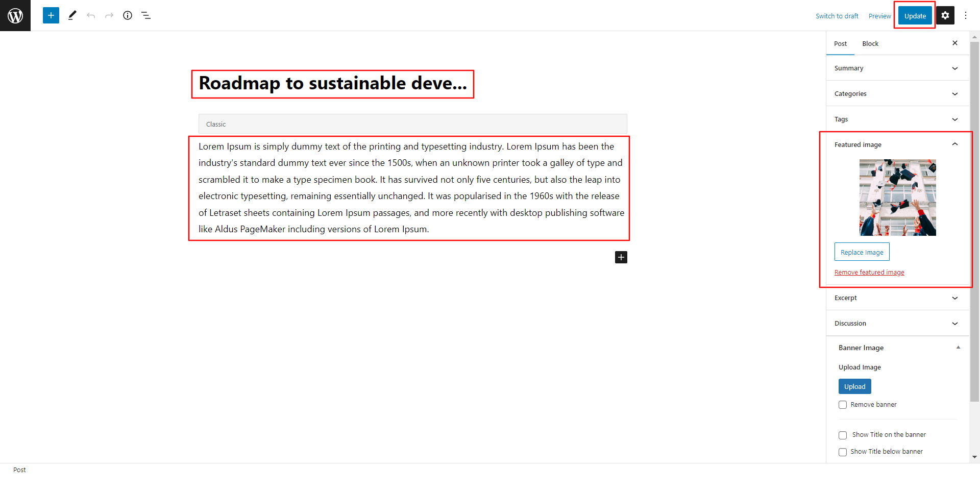
Task: Click the Redo arrow icon
Action: coord(109,15)
